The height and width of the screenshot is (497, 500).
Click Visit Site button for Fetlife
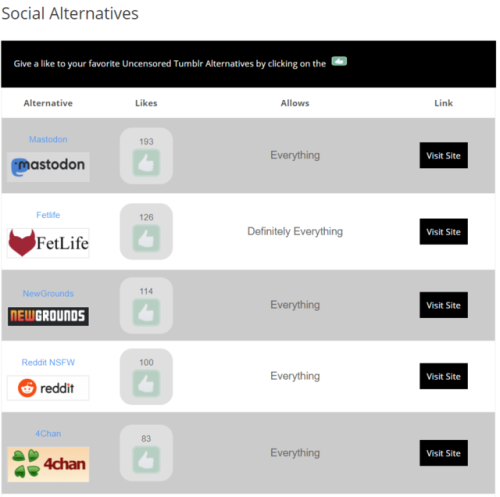(x=443, y=232)
